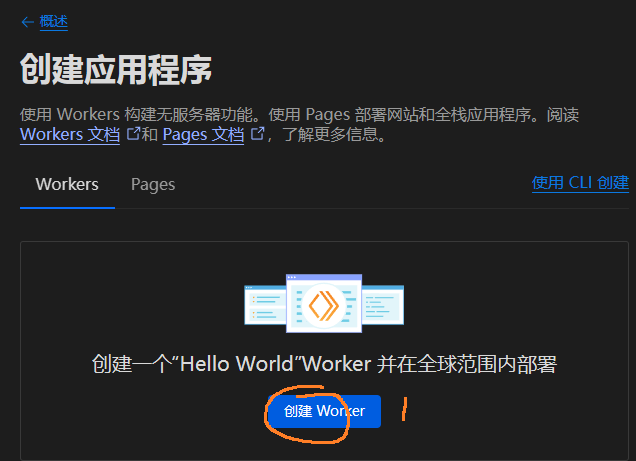Switch to the Pages tab
Screen dimensions: 636x461
pyautogui.click(x=153, y=184)
